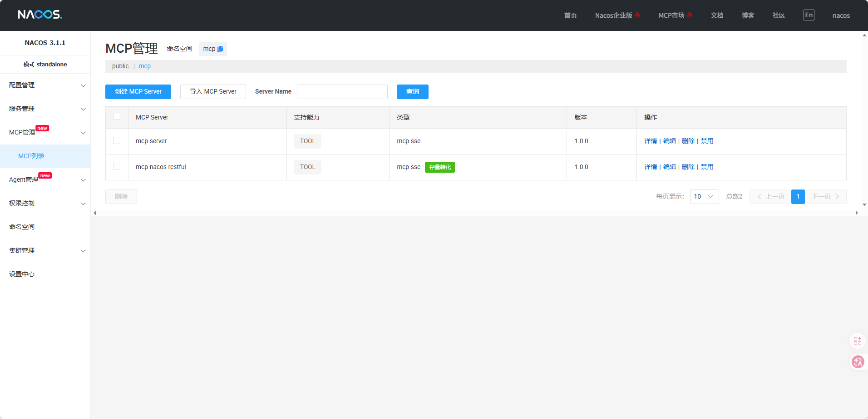
Task: Click the NACOS 3.1.1 version label
Action: (45, 43)
